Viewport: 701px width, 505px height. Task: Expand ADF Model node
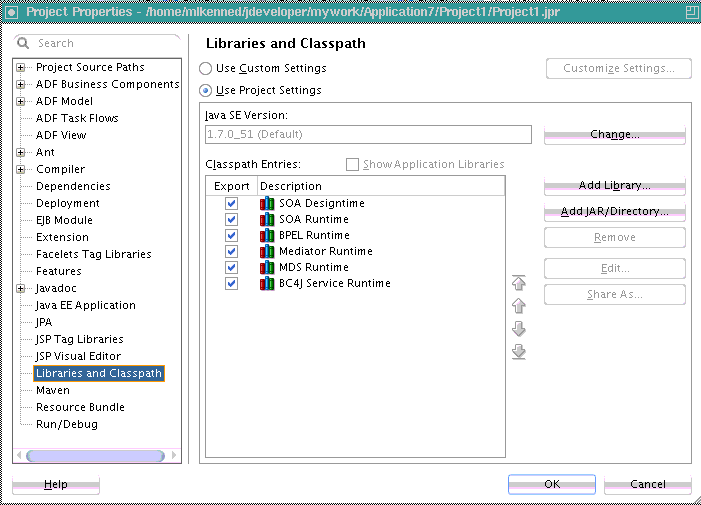click(x=20, y=101)
